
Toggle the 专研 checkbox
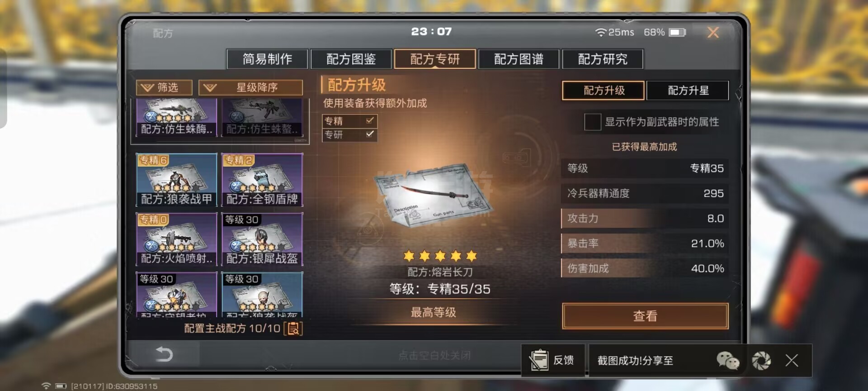[370, 134]
